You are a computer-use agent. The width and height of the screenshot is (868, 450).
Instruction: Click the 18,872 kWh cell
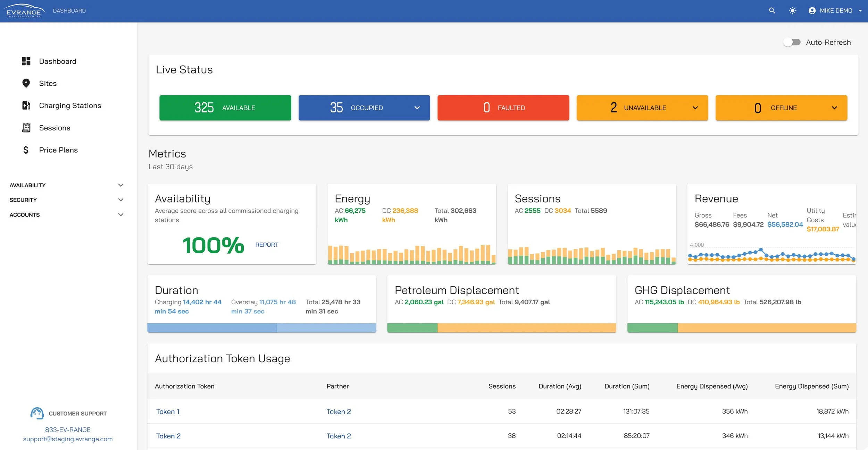click(x=832, y=411)
